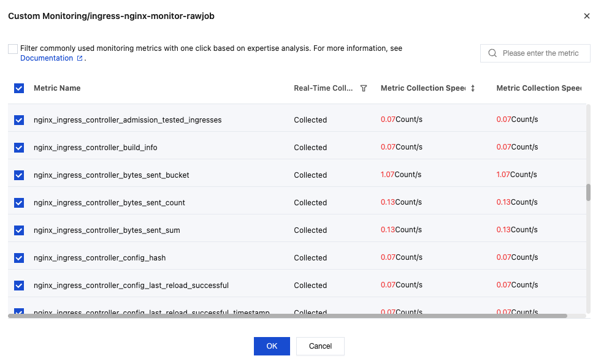Click the sort arrows on Metric Collection Speed

(473, 88)
